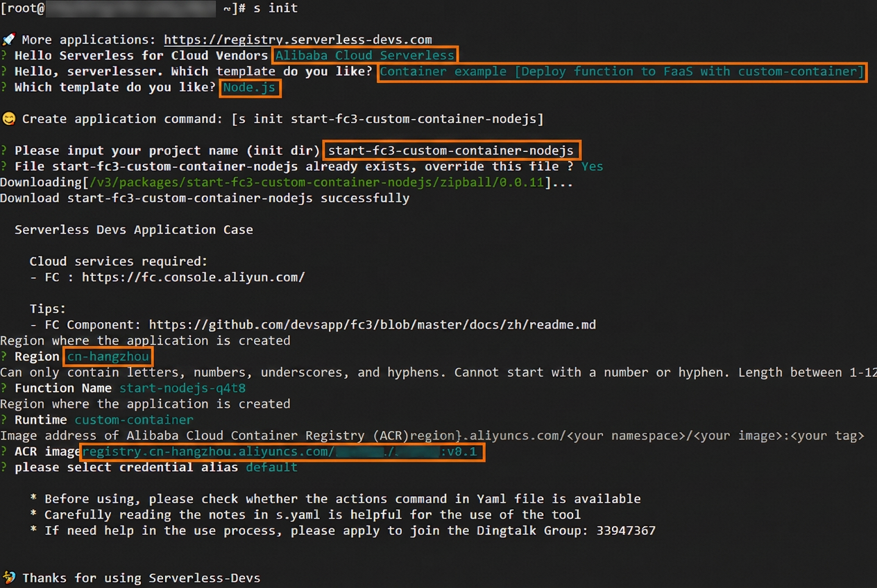Click the emoji before 'Thanks for using'

click(8, 578)
